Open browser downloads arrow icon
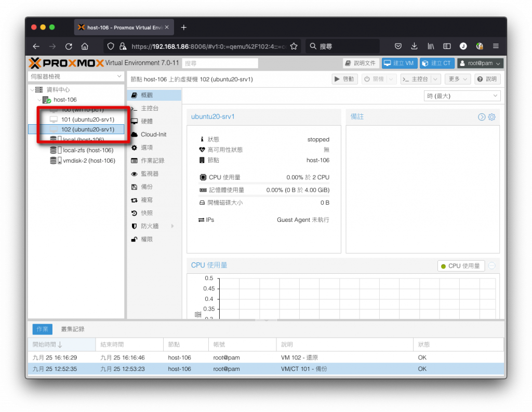Viewport: 532px width, 412px height. (x=414, y=46)
